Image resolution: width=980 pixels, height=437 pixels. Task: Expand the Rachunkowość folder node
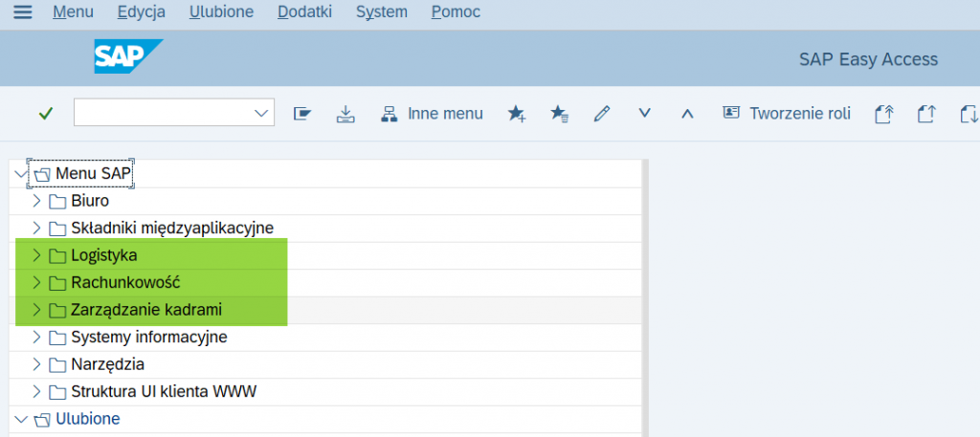coord(36,283)
